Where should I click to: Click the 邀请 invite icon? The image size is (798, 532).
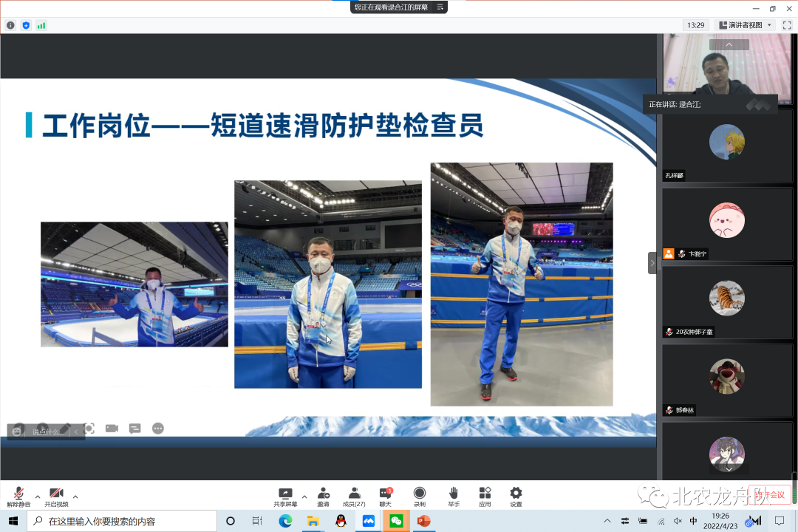323,495
